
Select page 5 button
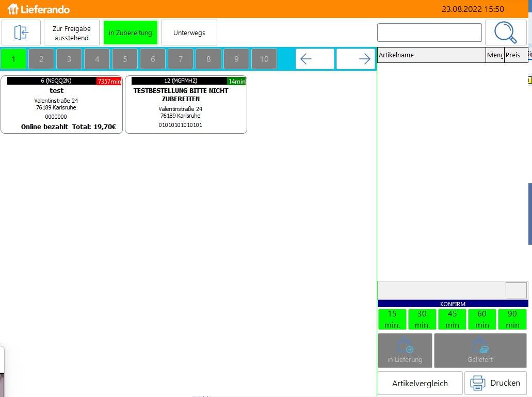click(125, 59)
